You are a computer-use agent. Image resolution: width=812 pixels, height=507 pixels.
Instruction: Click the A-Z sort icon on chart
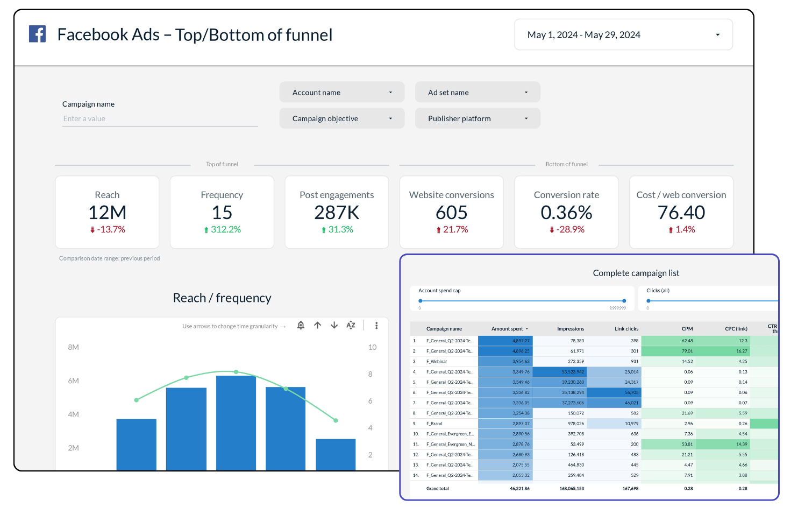pos(351,325)
